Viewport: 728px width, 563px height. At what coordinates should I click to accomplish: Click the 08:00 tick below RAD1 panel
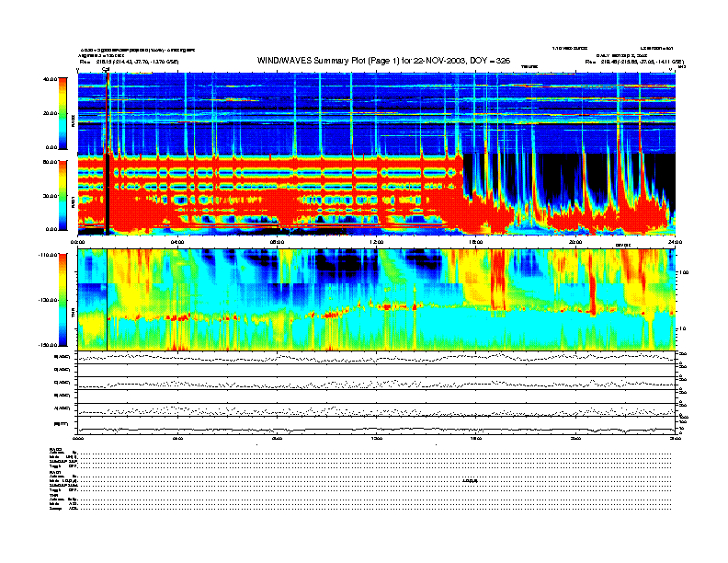click(278, 242)
